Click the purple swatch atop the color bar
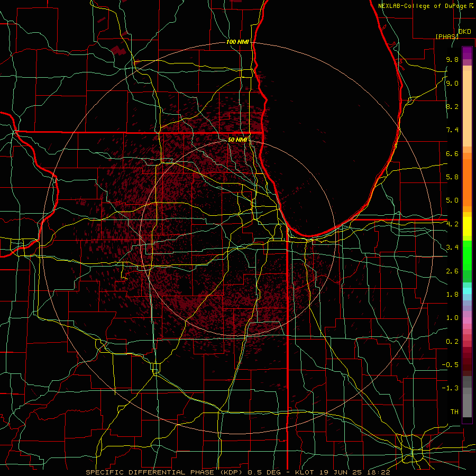476x476 pixels. [x=467, y=53]
